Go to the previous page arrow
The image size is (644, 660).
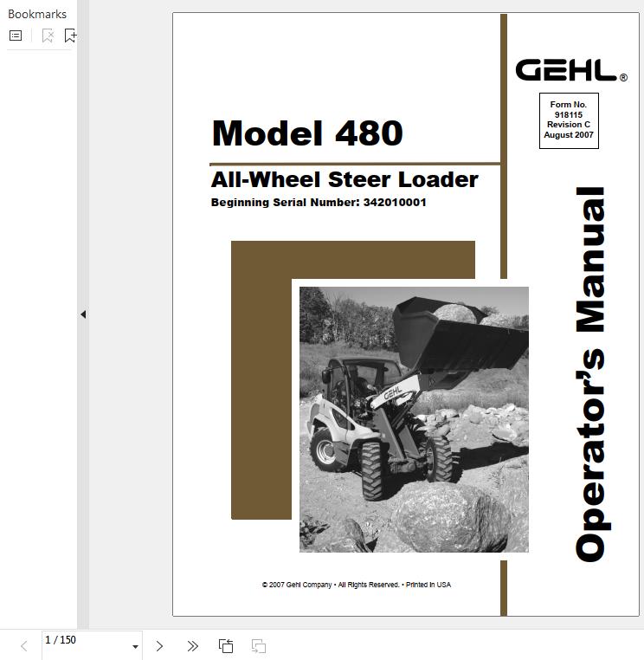click(x=24, y=646)
